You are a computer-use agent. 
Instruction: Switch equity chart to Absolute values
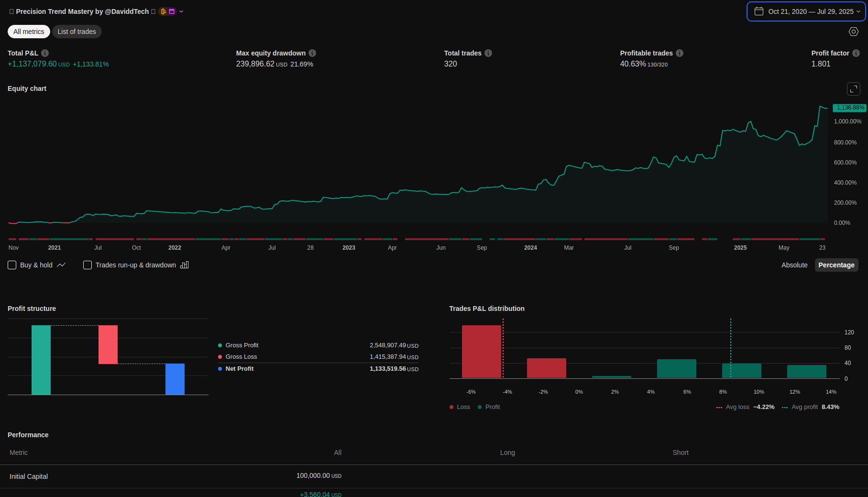794,265
